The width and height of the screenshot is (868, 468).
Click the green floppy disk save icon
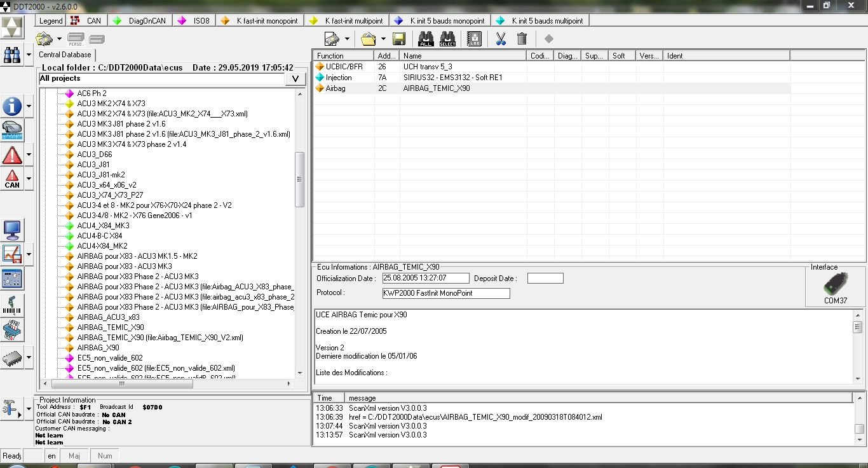click(x=399, y=39)
